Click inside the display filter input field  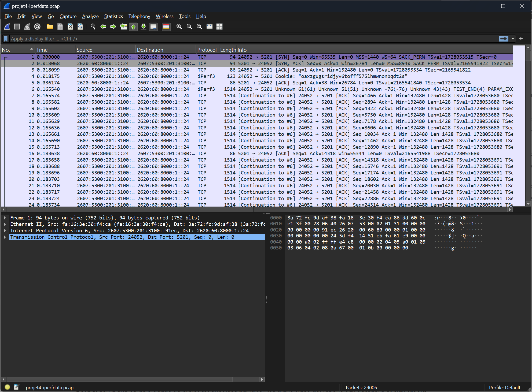(107, 39)
